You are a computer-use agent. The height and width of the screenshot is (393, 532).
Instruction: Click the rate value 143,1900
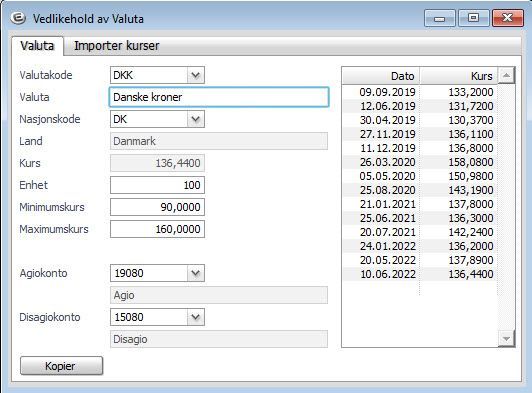pyautogui.click(x=471, y=190)
